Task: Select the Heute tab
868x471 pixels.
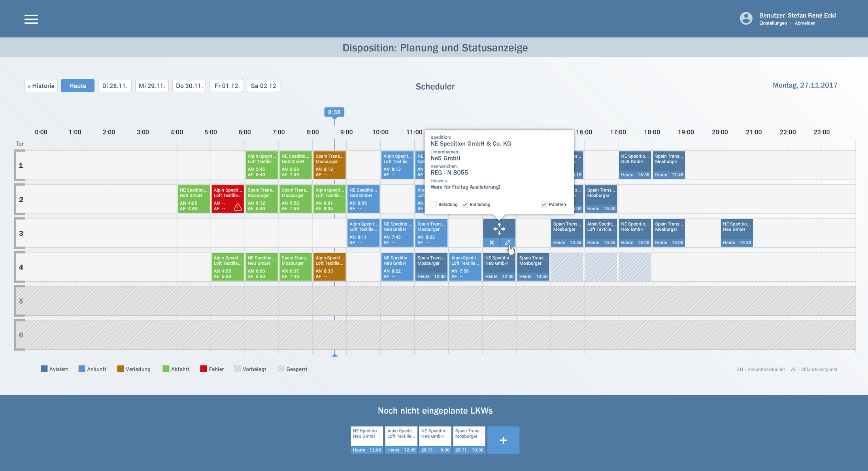Action: click(77, 86)
